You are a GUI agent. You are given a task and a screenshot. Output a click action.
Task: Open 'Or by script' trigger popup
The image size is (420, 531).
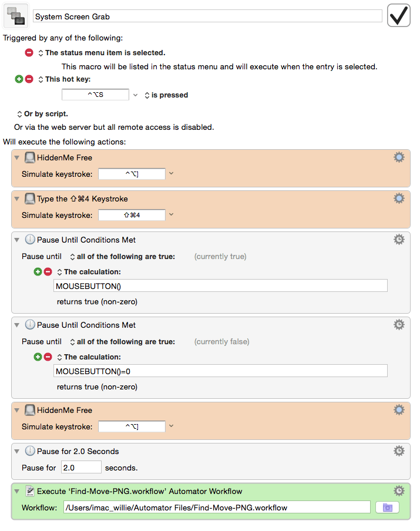tap(42, 114)
